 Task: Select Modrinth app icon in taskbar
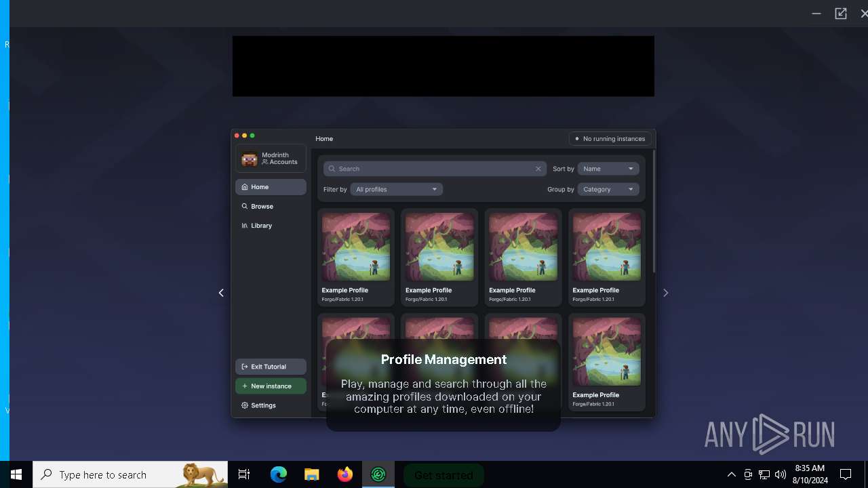pos(378,474)
